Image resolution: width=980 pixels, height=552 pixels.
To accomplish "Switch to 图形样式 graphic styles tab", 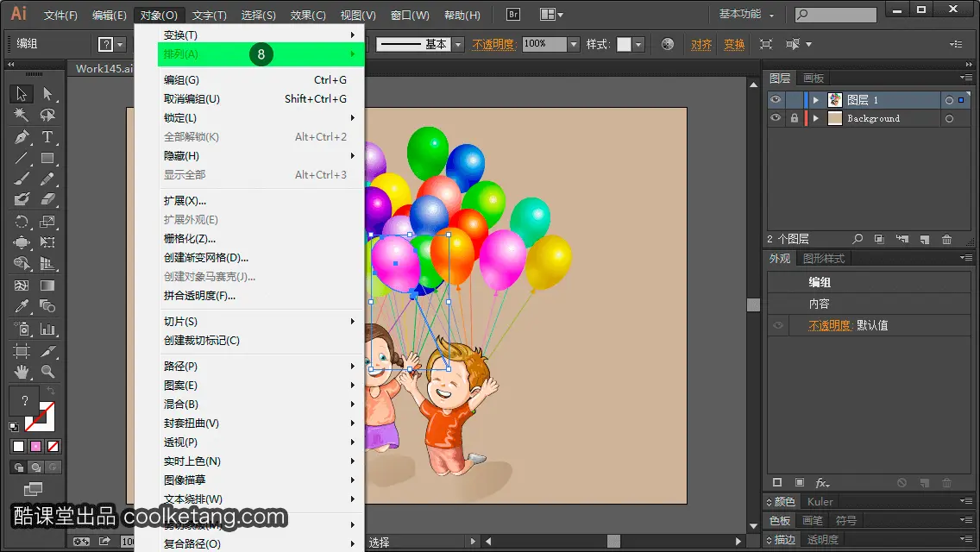I will pos(823,258).
